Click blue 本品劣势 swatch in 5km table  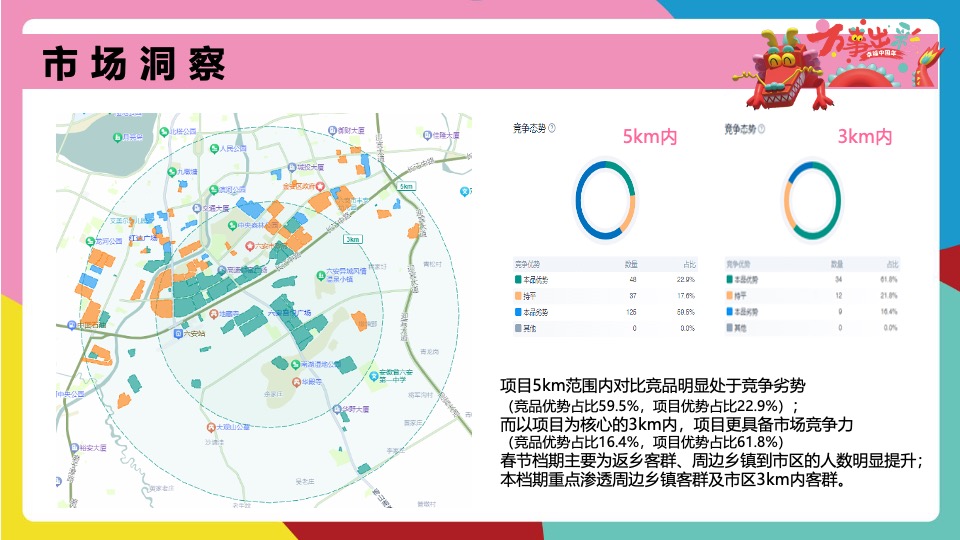click(518, 312)
